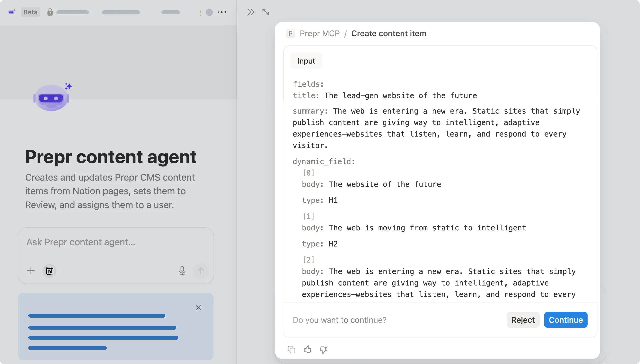Click the microphone icon for voice input

pyautogui.click(x=182, y=271)
